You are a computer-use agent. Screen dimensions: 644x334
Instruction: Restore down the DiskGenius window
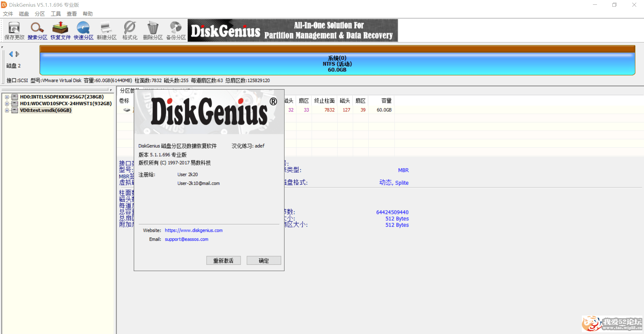point(614,5)
